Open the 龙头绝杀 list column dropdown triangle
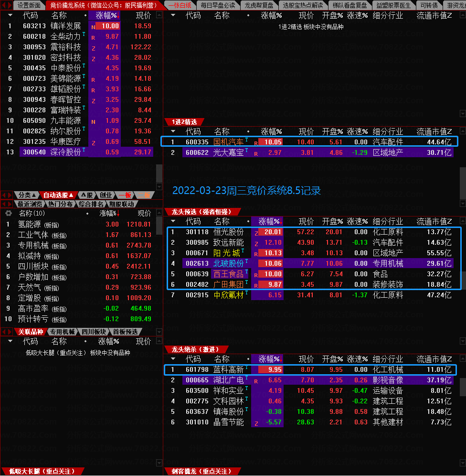 pyautogui.click(x=173, y=359)
